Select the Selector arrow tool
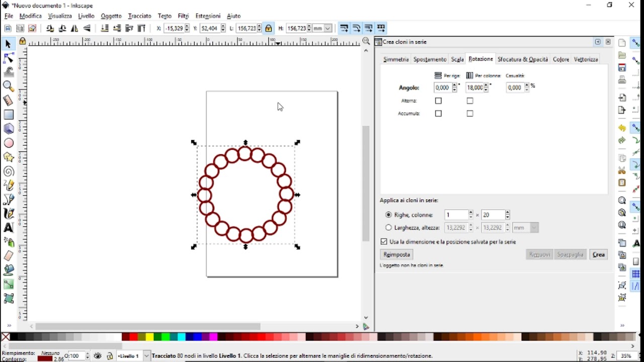 8,44
